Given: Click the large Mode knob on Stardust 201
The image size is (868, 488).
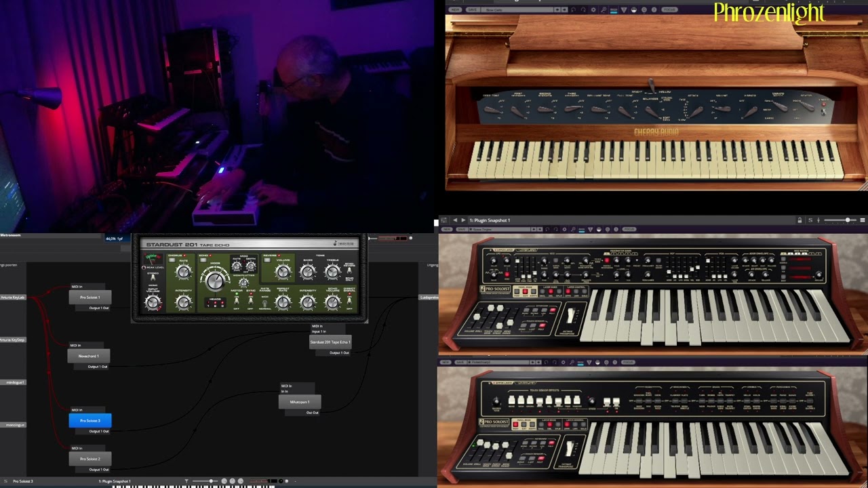Looking at the screenshot, I should coord(215,280).
